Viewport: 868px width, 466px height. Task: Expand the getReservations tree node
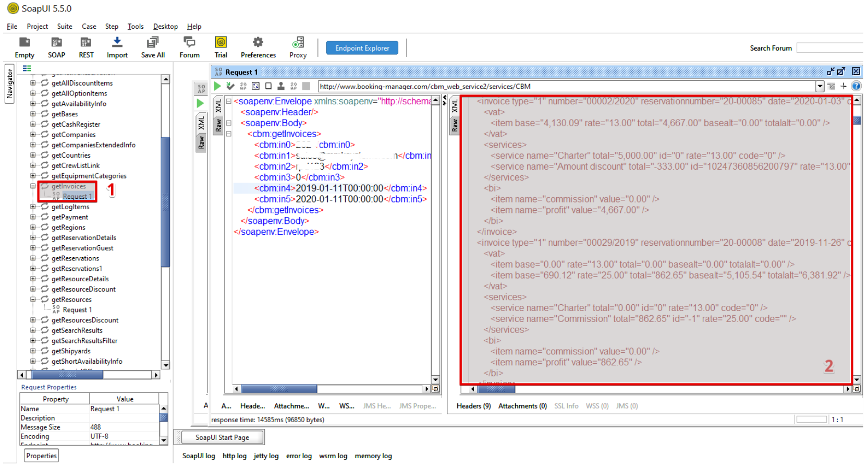click(33, 258)
